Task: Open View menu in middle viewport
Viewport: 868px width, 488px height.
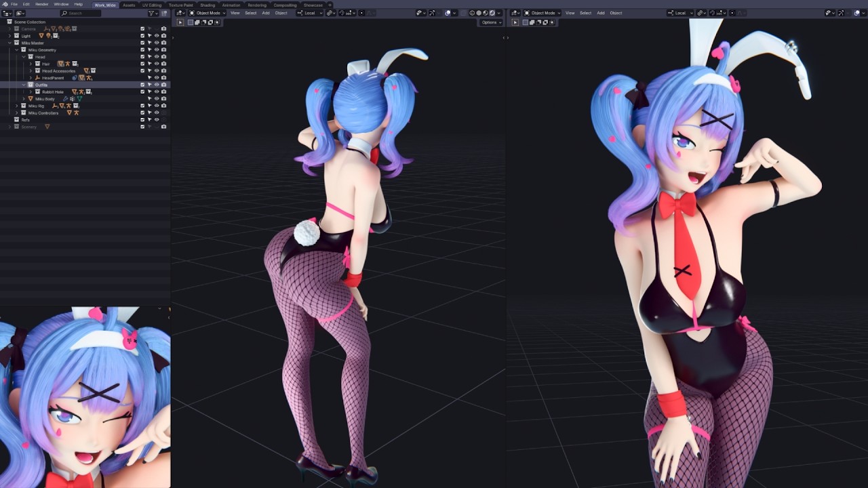Action: (x=235, y=13)
